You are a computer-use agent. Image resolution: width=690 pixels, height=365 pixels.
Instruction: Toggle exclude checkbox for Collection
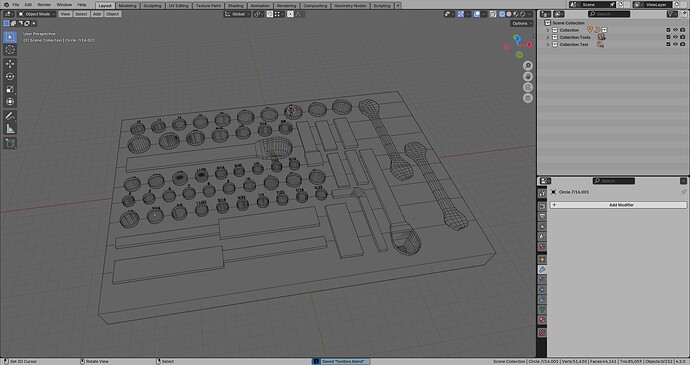[x=668, y=30]
